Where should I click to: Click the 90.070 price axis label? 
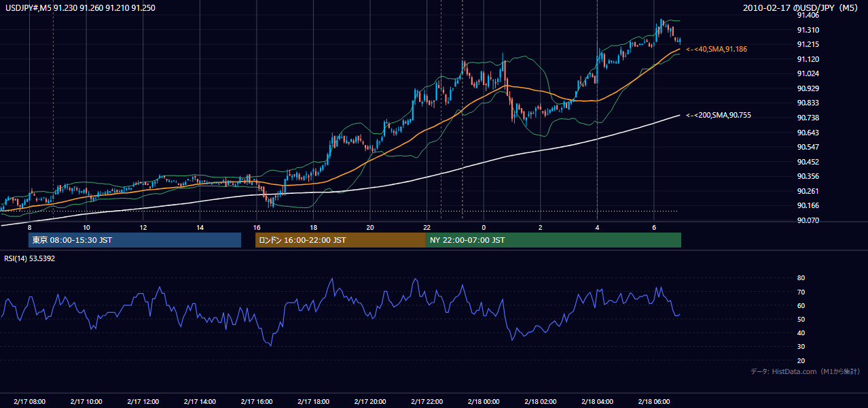808,220
